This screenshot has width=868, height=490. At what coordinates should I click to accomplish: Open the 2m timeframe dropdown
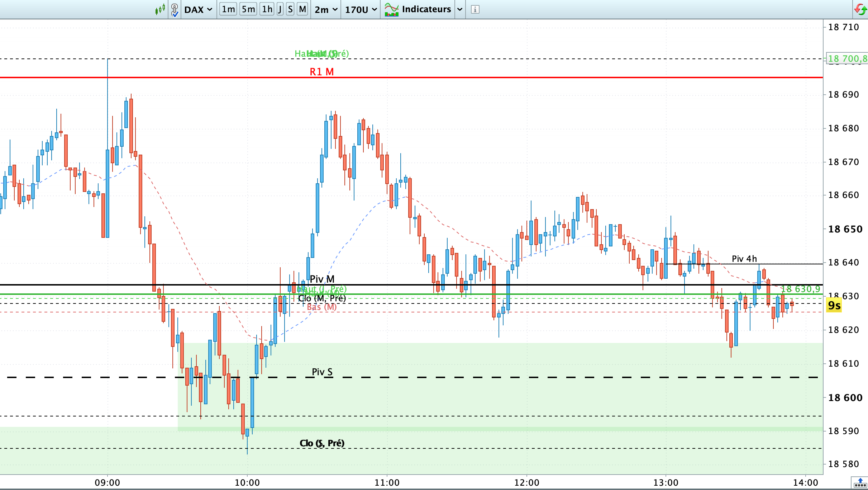[326, 9]
